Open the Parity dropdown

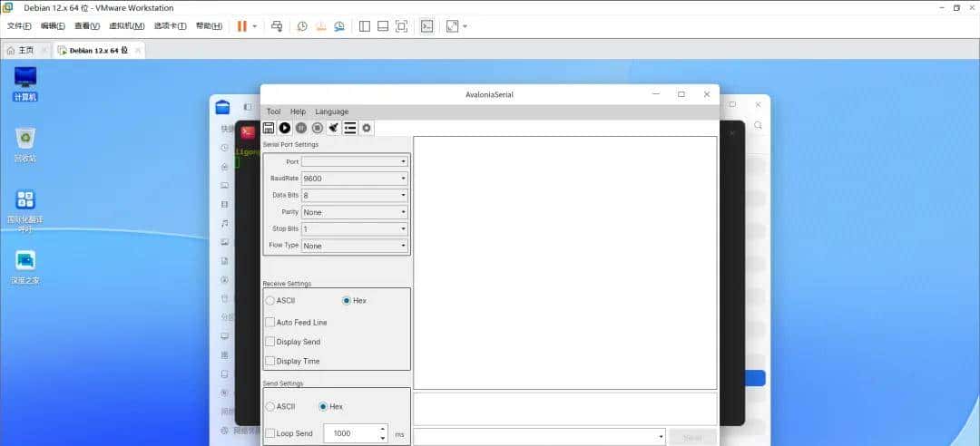coord(355,212)
